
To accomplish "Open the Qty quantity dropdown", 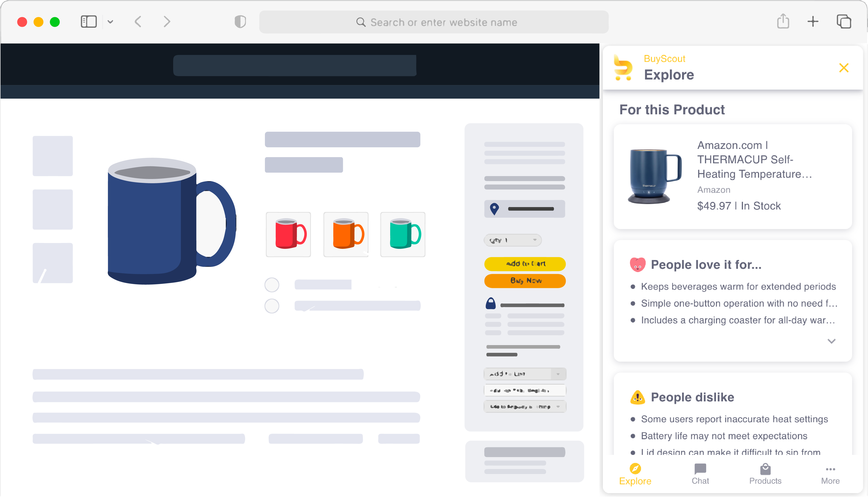I will click(513, 240).
